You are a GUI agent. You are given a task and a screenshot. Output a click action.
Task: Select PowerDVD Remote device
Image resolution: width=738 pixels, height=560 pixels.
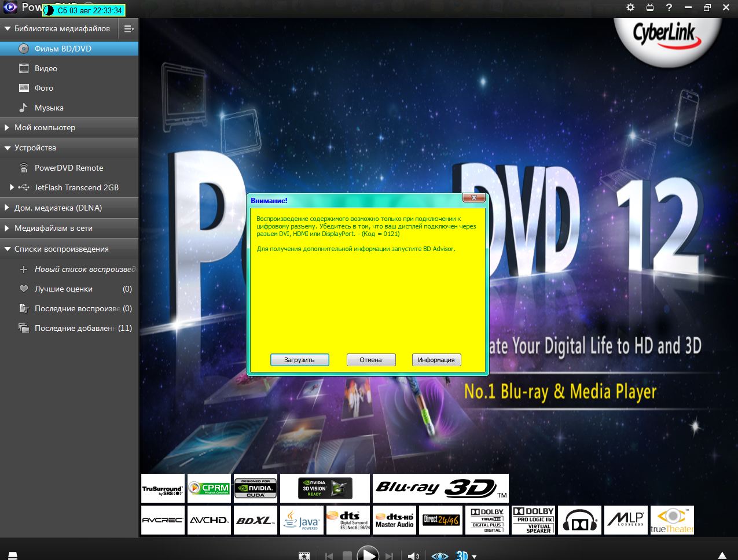[x=69, y=168]
